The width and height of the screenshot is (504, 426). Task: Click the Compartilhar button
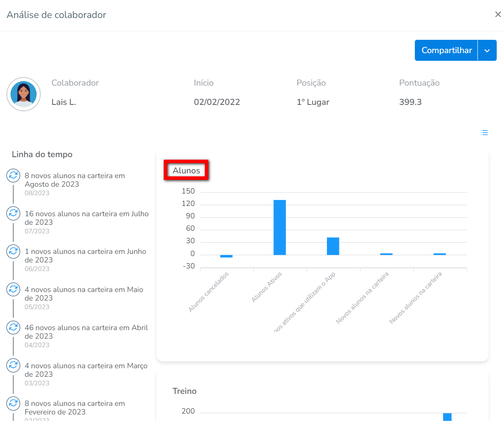[446, 51]
